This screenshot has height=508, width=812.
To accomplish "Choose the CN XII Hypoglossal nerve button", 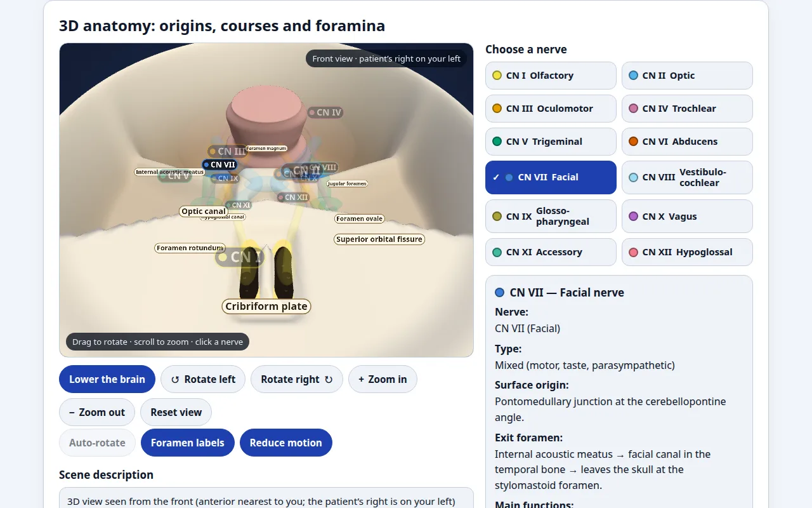I will 687,252.
